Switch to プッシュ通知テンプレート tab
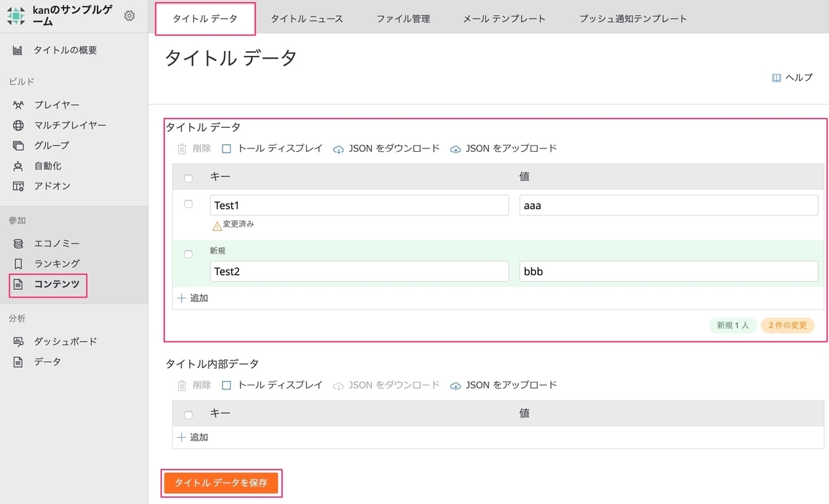This screenshot has height=504, width=829. pyautogui.click(x=633, y=19)
